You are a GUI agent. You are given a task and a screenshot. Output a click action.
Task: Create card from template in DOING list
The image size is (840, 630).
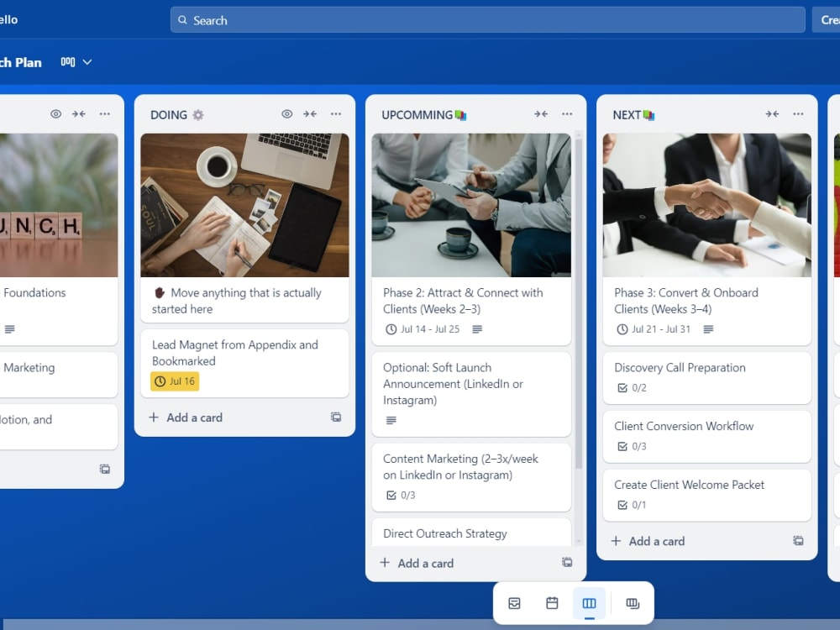(x=336, y=417)
